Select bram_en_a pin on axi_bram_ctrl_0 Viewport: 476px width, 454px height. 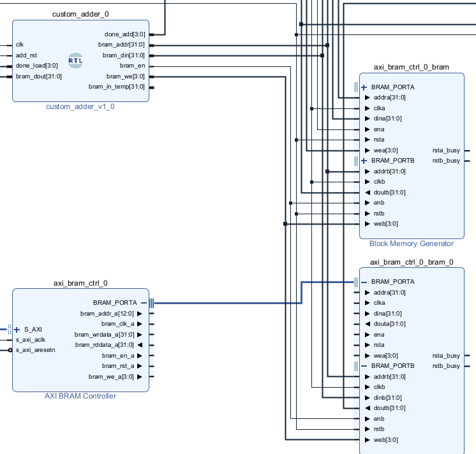click(118, 356)
